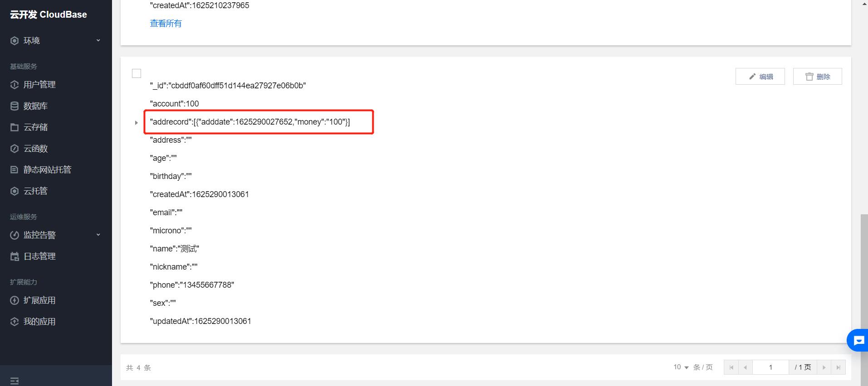Click the 共 4 条 total count text
Screen dimensions: 868x386
[x=138, y=368]
